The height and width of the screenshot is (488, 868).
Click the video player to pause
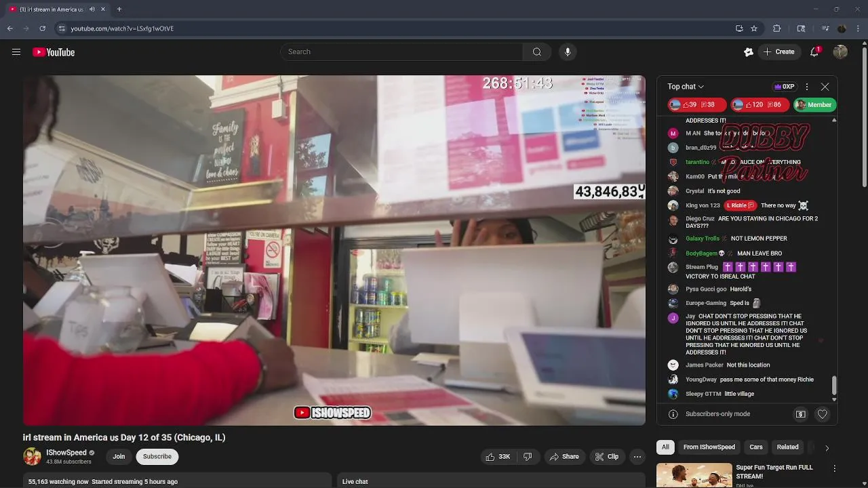coord(334,250)
